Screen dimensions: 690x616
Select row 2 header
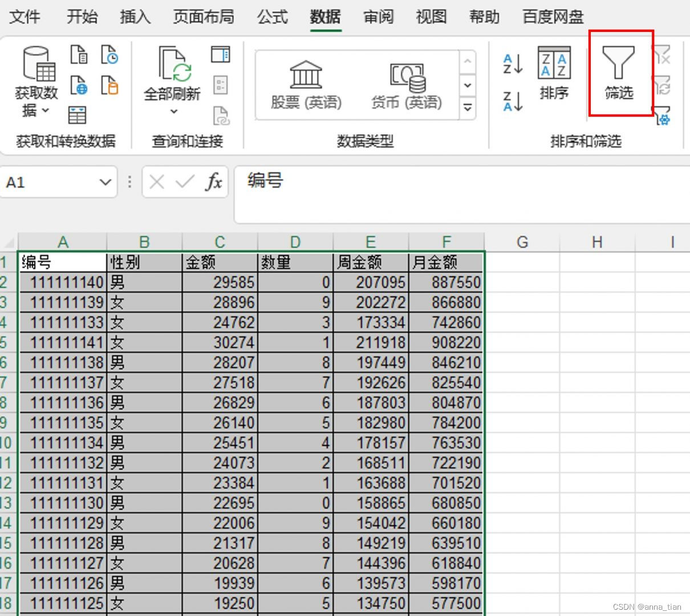tap(8, 282)
